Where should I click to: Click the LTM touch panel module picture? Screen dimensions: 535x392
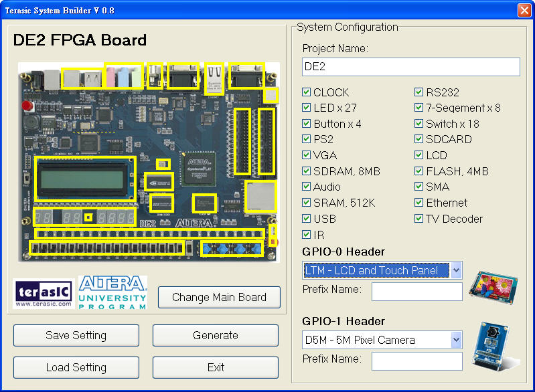click(x=493, y=287)
